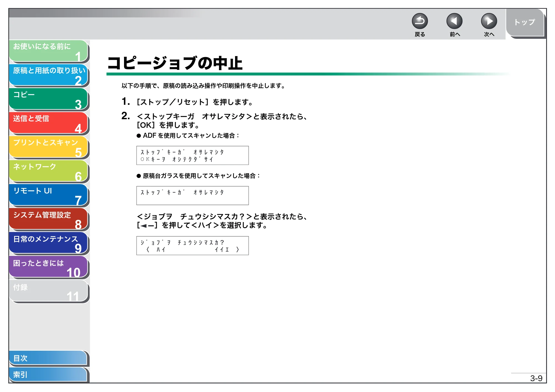Click the ADF を使用してスキャンした場合 bullet

[x=188, y=136]
